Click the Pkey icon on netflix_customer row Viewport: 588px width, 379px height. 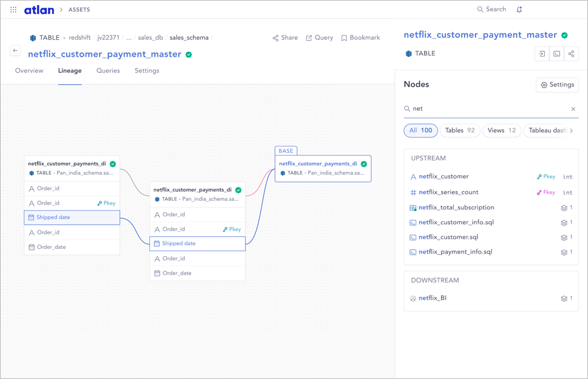click(x=539, y=177)
